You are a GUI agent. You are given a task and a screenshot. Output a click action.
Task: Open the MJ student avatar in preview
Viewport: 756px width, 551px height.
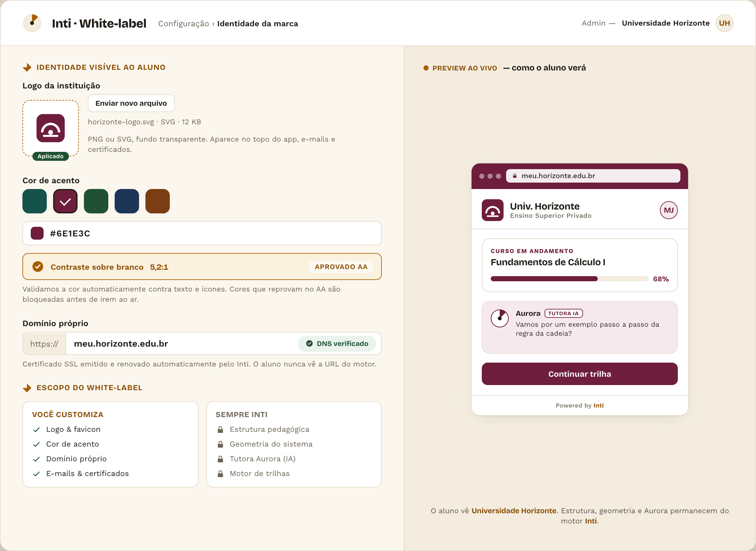(x=669, y=210)
